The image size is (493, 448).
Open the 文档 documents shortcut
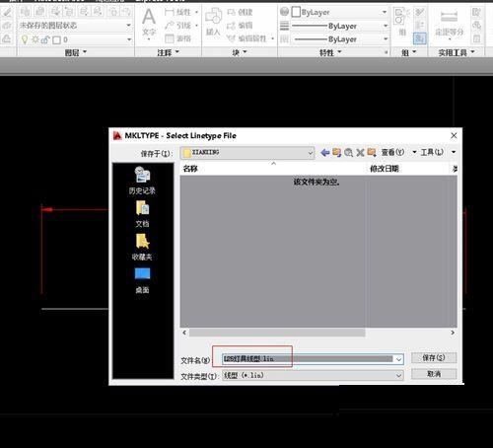(142, 214)
